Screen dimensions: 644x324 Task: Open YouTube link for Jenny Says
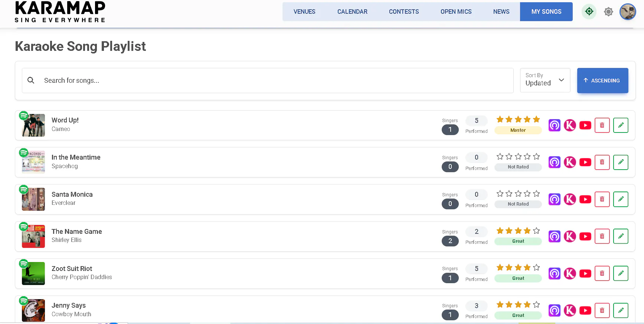pyautogui.click(x=585, y=310)
